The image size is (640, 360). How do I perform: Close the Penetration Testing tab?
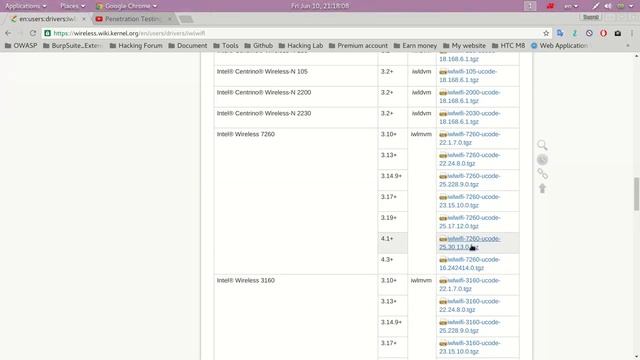click(169, 19)
